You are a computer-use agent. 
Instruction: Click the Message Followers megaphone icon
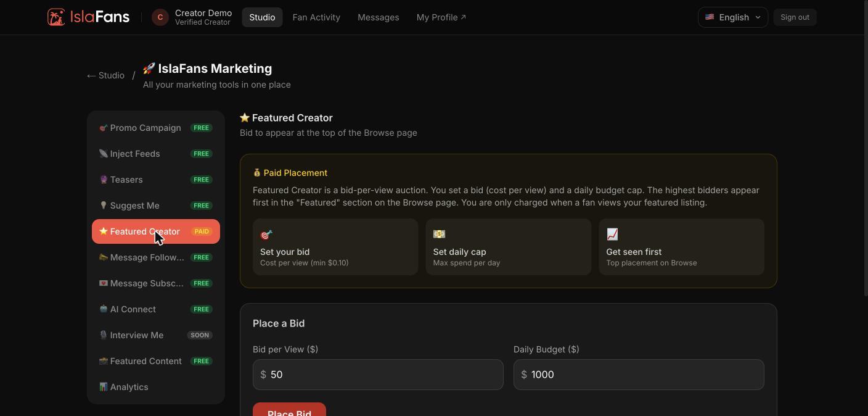point(103,257)
